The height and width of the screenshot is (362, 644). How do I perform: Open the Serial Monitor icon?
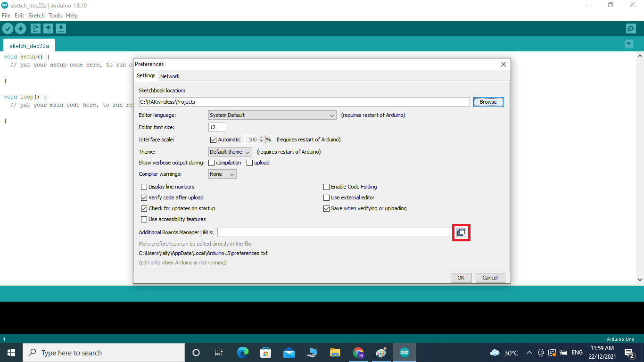click(x=631, y=28)
